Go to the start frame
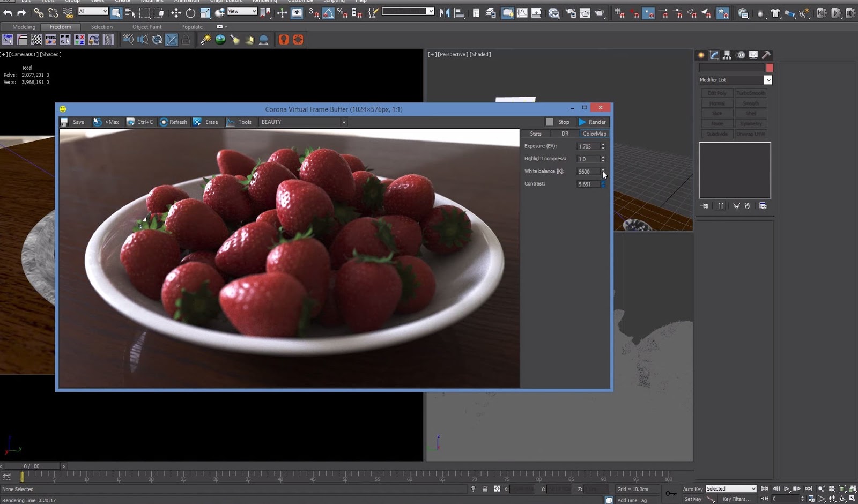This screenshot has width=858, height=504. click(765, 489)
